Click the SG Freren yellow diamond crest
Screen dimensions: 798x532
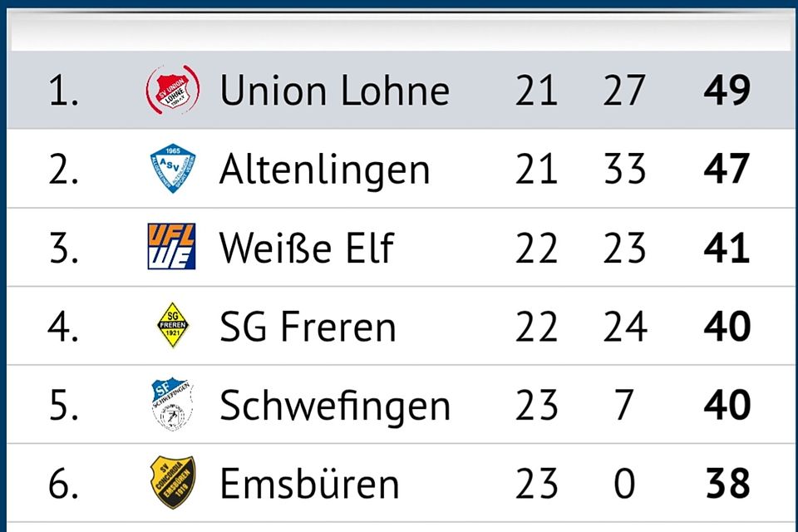[173, 326]
